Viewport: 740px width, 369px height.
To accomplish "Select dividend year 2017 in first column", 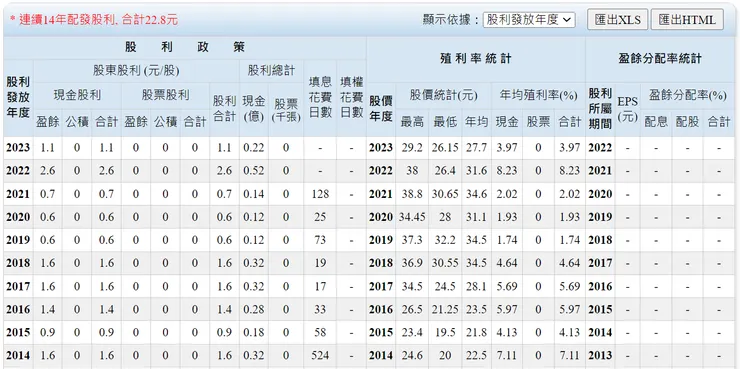I will pos(18,286).
